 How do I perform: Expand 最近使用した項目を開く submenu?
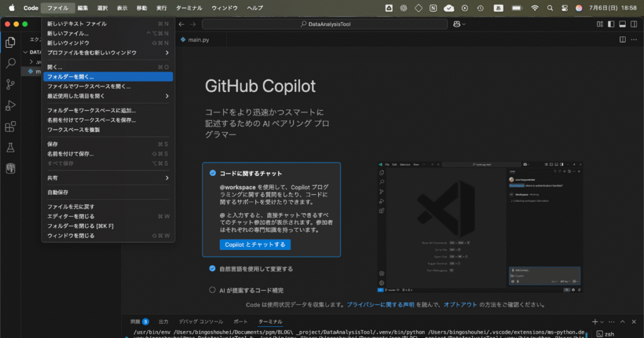108,96
